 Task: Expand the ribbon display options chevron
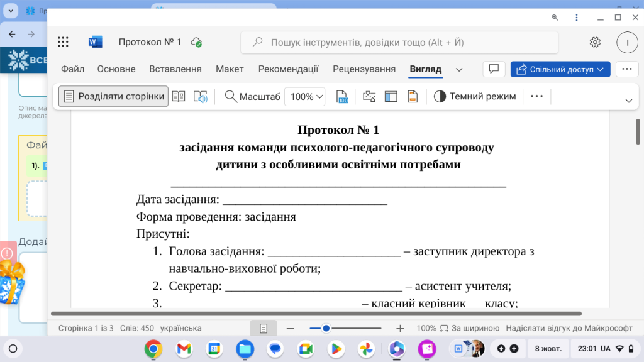[x=628, y=101]
